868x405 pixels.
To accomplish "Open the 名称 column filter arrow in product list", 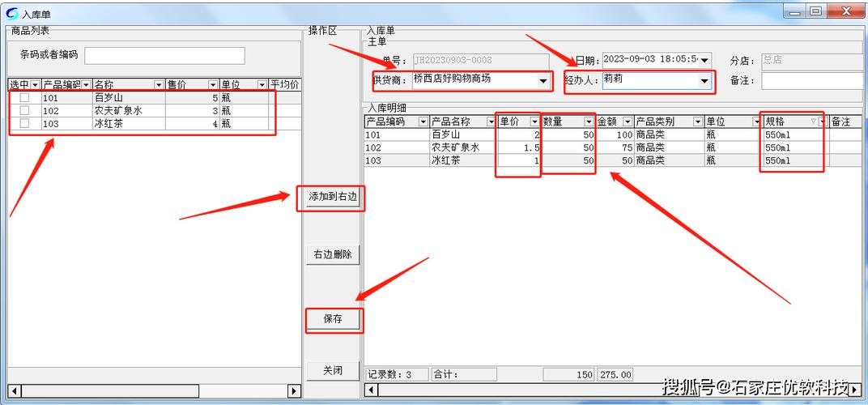I will 159,85.
